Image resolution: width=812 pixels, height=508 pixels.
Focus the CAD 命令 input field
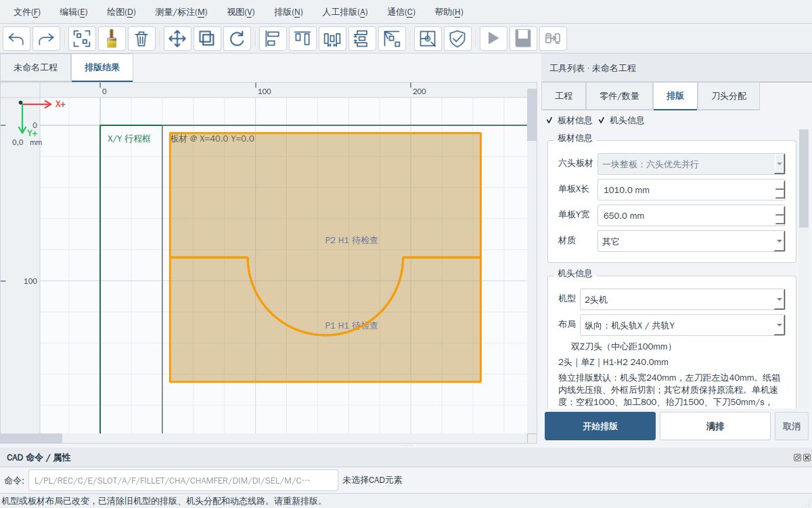[183, 480]
